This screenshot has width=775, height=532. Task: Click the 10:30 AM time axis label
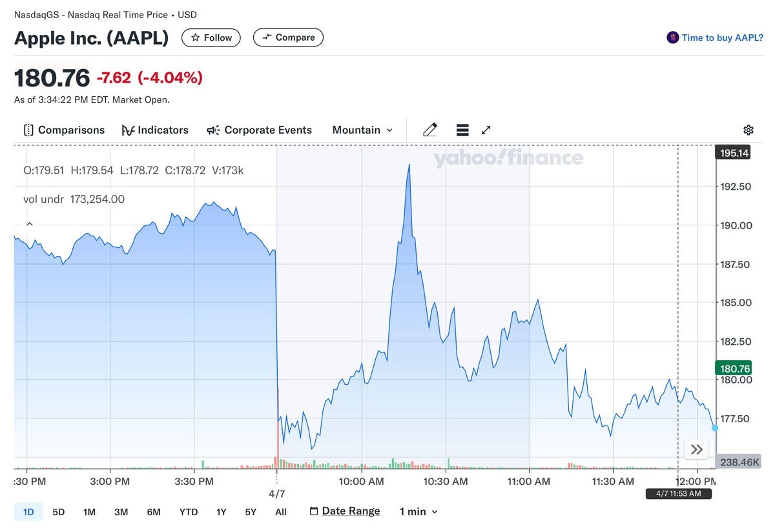point(446,482)
